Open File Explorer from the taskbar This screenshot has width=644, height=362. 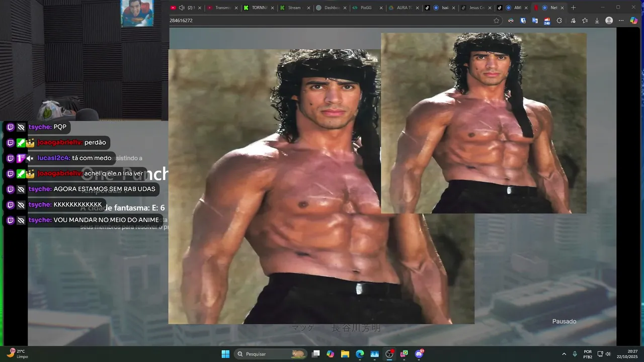point(345,354)
